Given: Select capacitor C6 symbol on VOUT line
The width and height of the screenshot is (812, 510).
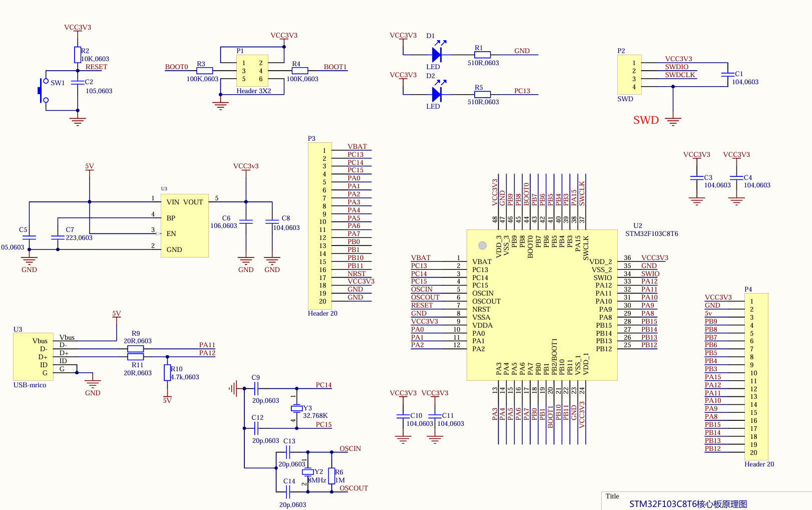Looking at the screenshot, I should point(246,221).
